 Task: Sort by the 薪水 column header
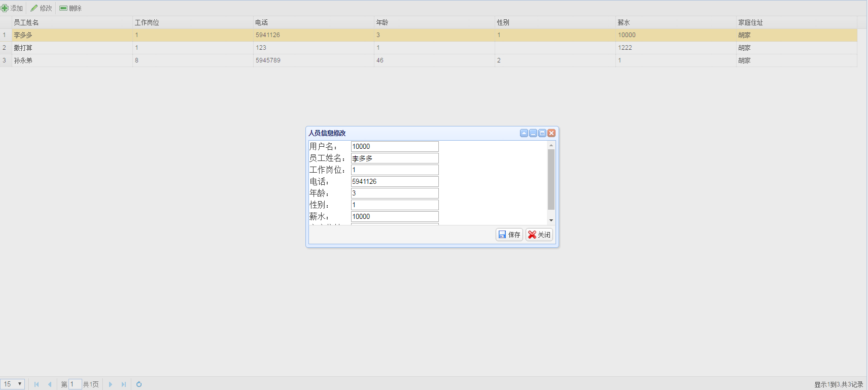click(x=676, y=22)
